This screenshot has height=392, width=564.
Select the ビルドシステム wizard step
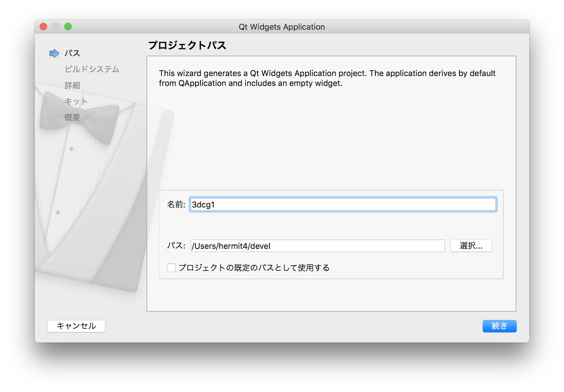[92, 69]
